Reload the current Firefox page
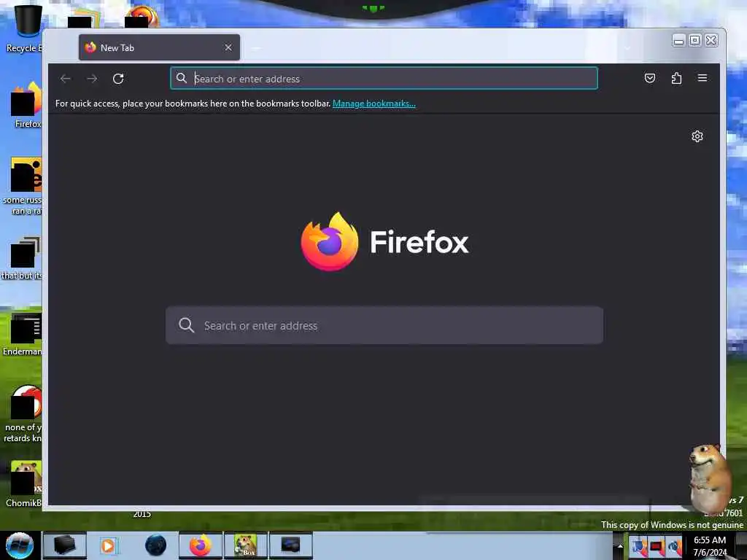The height and width of the screenshot is (560, 747). [x=118, y=79]
